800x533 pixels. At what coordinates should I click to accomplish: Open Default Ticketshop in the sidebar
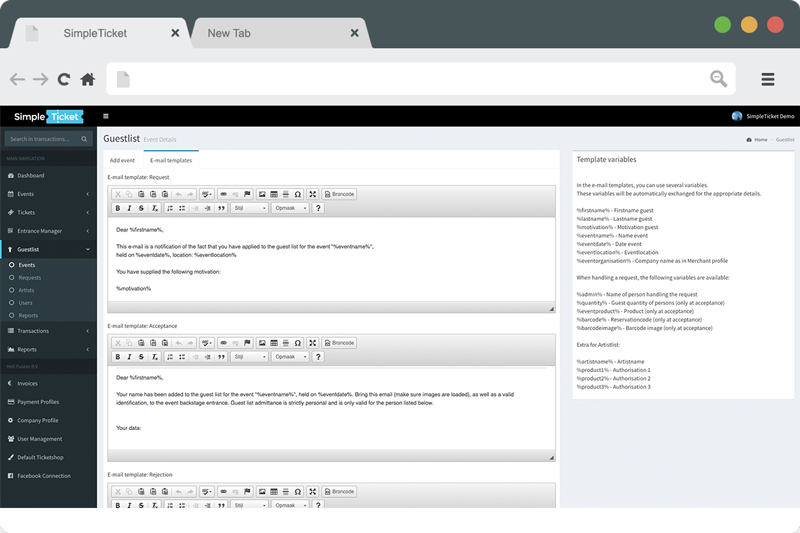click(48, 458)
